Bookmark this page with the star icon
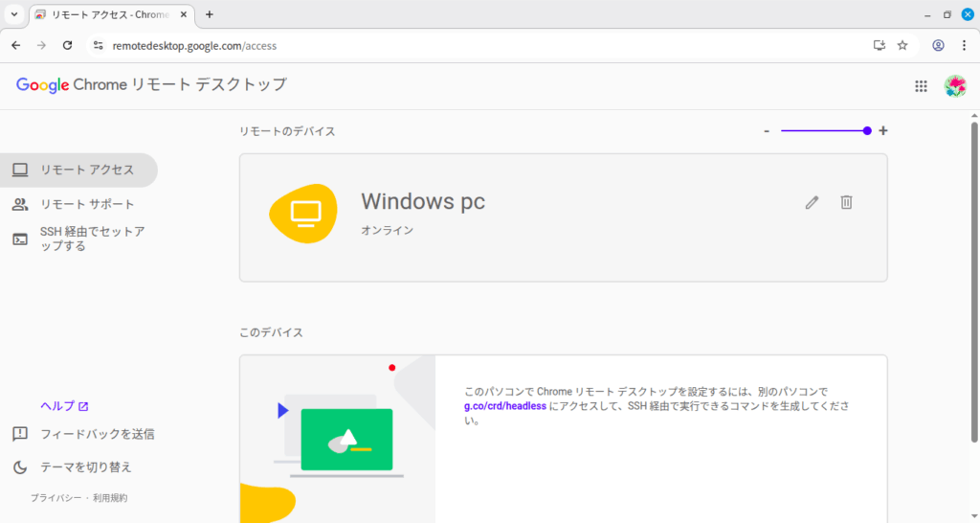Screen dimensions: 980x523 902,45
